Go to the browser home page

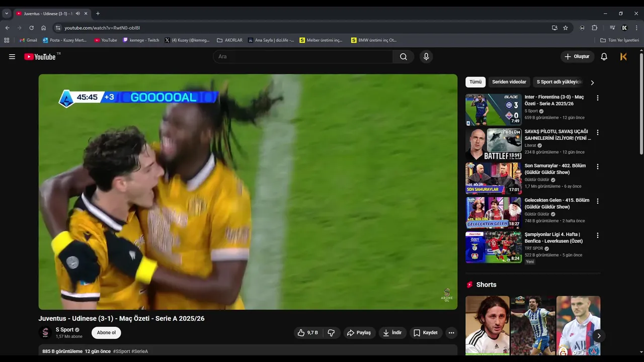[x=43, y=28]
